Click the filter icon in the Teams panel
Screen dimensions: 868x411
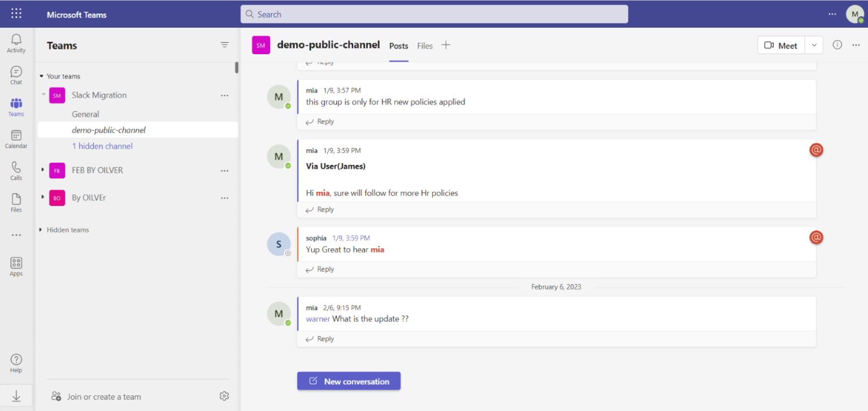click(x=224, y=45)
